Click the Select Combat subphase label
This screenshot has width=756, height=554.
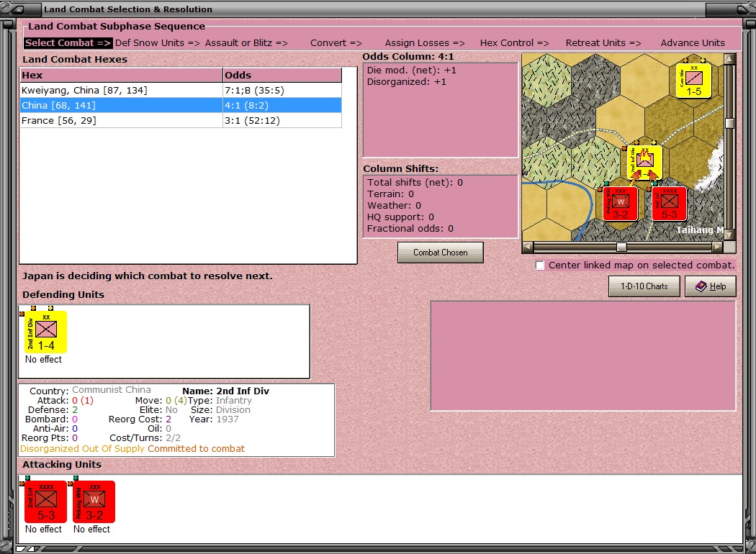[68, 43]
